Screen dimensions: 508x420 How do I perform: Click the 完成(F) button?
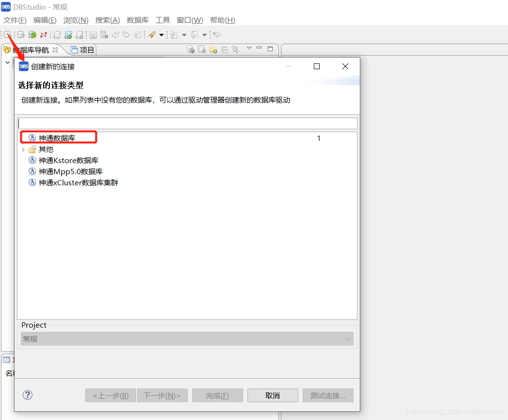pos(217,395)
